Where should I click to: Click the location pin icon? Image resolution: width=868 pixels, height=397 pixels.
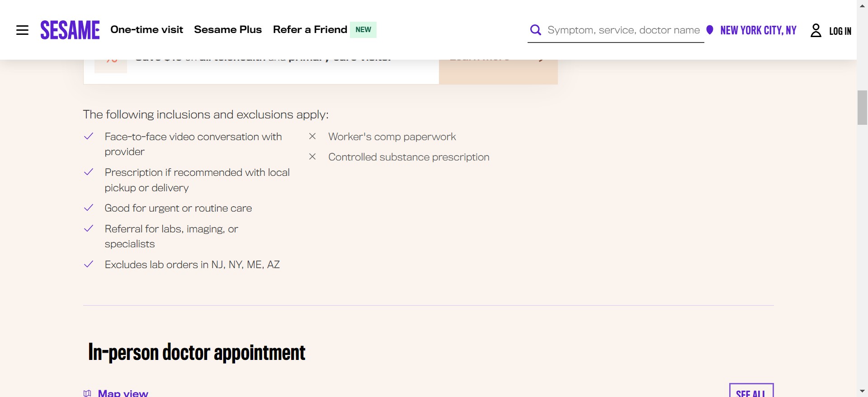coord(710,30)
